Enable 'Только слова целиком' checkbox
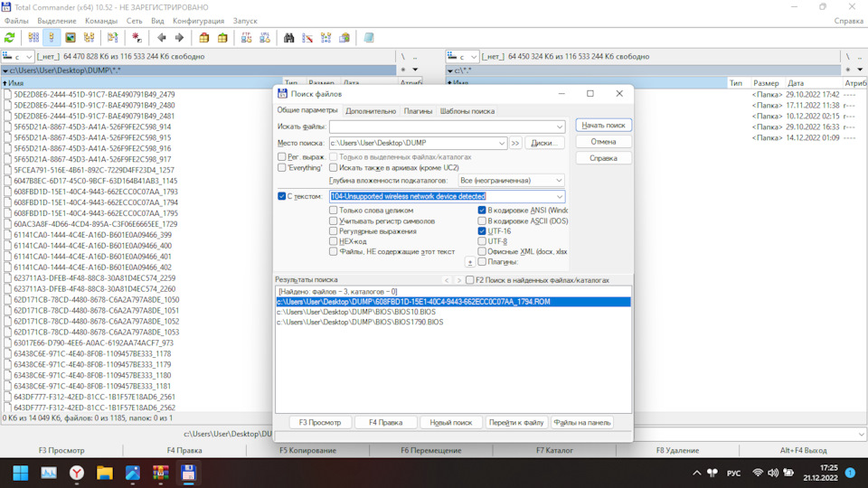The image size is (868, 488). click(x=334, y=211)
